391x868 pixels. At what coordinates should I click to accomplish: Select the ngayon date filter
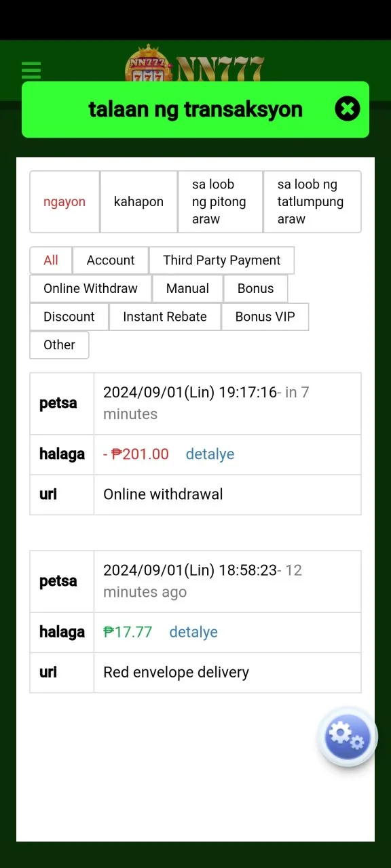[x=64, y=202]
